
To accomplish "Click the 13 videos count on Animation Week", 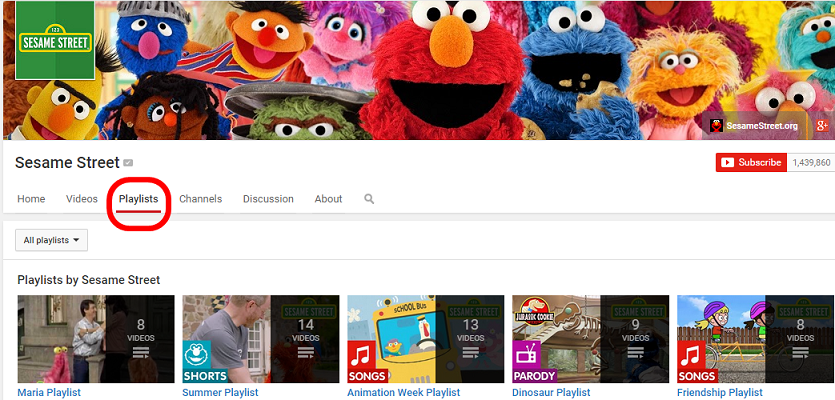I will [471, 329].
